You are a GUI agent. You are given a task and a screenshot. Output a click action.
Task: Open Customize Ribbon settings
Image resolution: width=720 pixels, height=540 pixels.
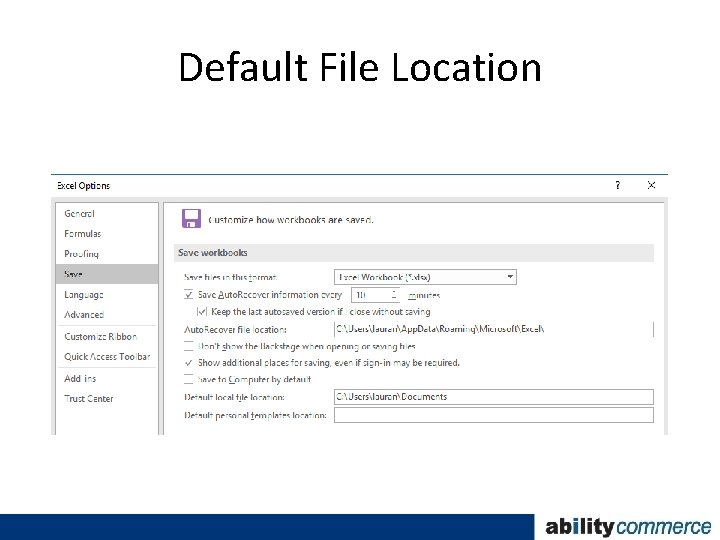click(x=101, y=337)
